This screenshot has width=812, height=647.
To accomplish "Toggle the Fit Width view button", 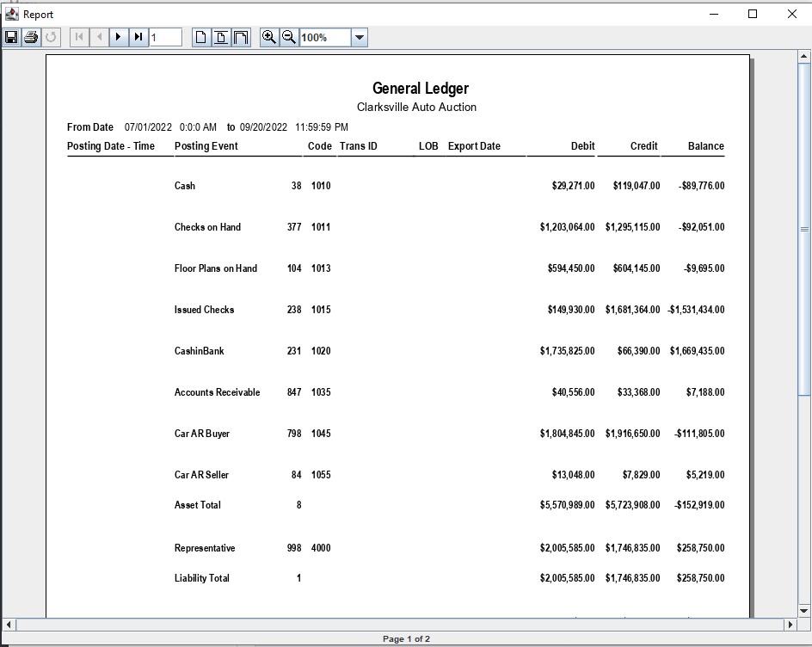I will 241,37.
